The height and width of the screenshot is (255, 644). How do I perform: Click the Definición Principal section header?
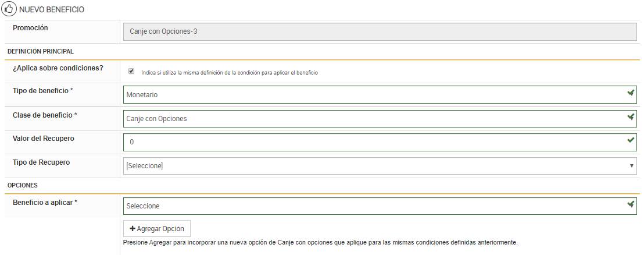point(41,52)
